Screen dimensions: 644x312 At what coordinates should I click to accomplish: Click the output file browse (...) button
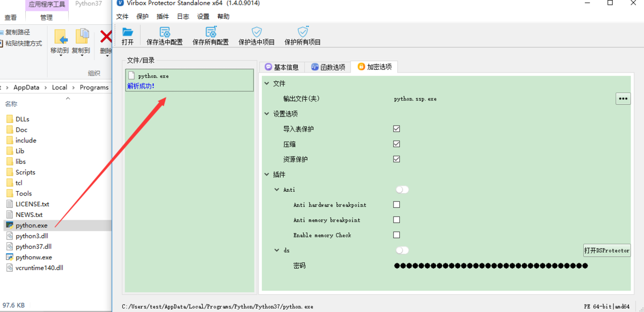coord(623,99)
